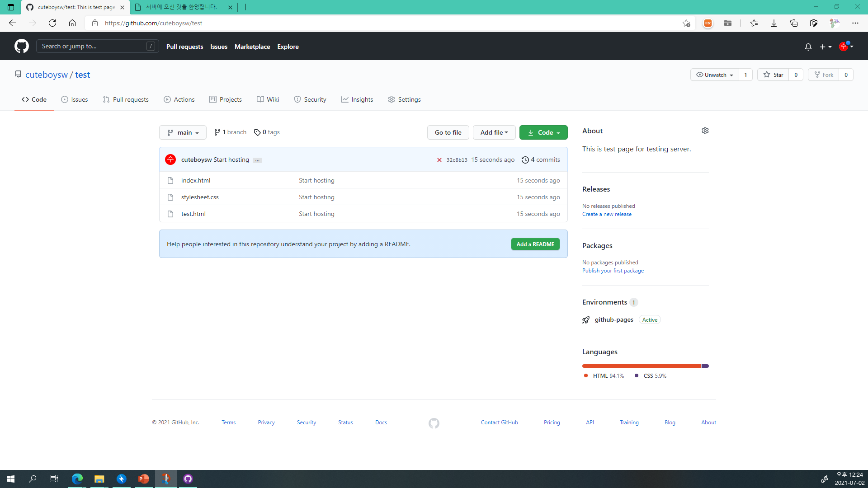Screen dimensions: 868x488
Task: Click the GitHub Octocat logo in header
Action: pos(21,46)
